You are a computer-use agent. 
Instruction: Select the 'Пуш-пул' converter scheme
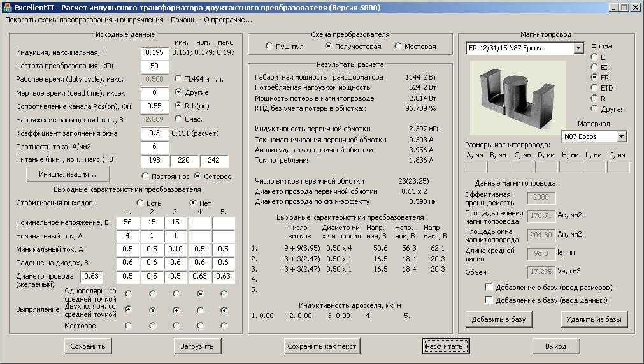[x=269, y=46]
